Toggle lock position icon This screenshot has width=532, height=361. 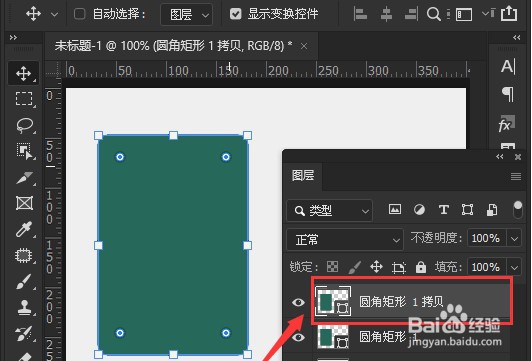click(x=377, y=267)
